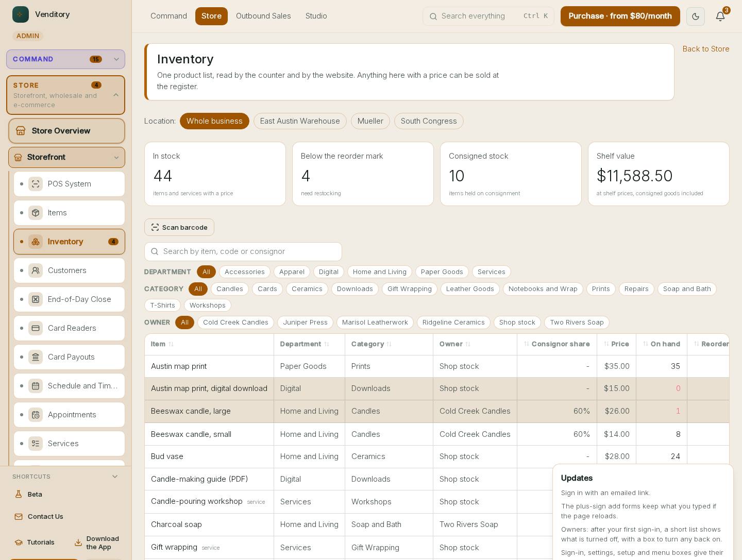Click the Austin map print row
The image size is (742, 560).
tap(436, 366)
